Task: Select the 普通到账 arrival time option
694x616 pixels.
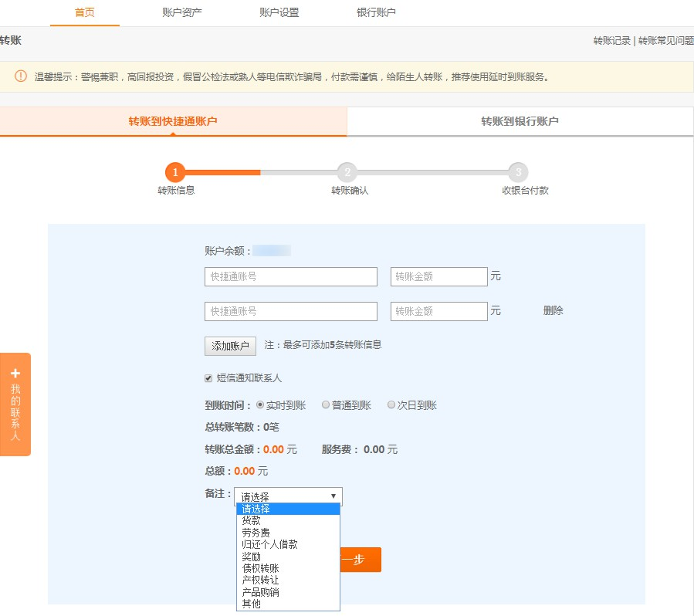Action: [326, 404]
